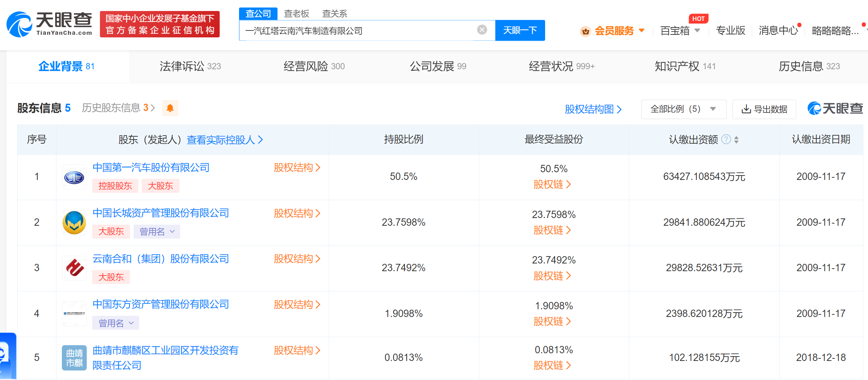
Task: Open 股权链 in the 23.7492% row
Action: coord(552,276)
